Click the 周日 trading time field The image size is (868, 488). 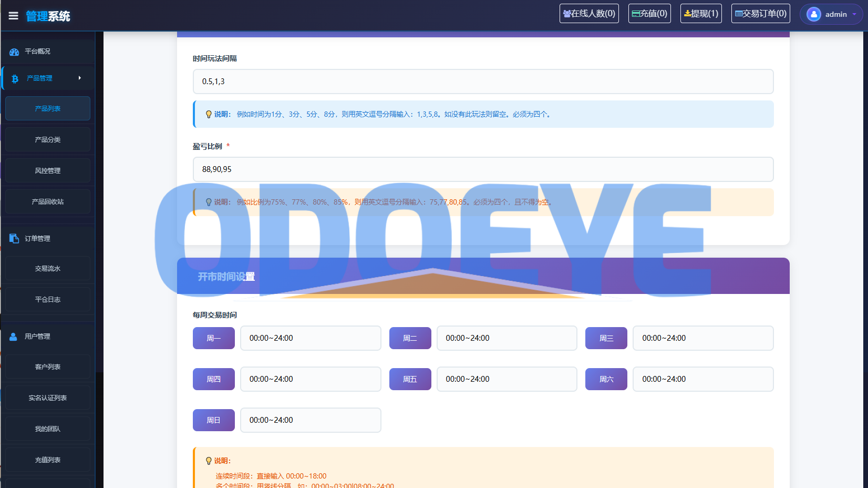point(311,420)
